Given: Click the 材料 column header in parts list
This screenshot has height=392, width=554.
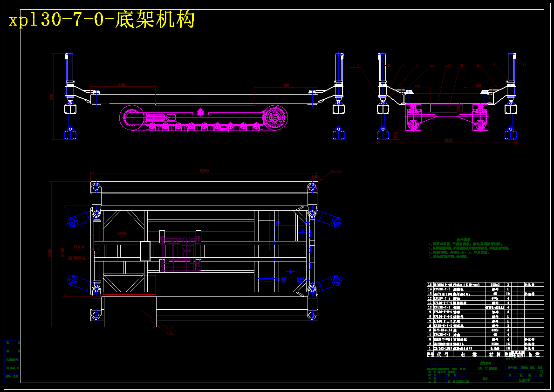Looking at the screenshot, I should [495, 354].
